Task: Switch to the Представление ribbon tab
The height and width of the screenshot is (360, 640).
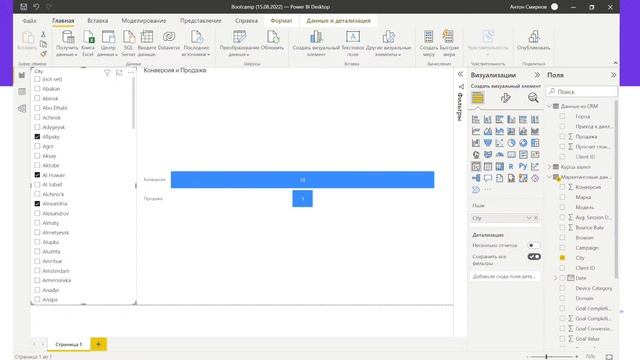Action: (x=200, y=20)
